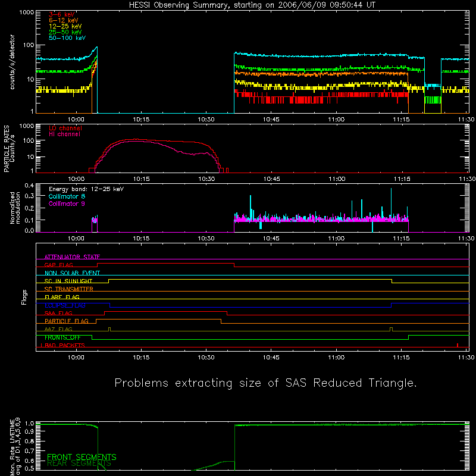This screenshot has height=476, width=476.
Task: Click the 1000 label on the counts axis
Action: tap(27, 12)
